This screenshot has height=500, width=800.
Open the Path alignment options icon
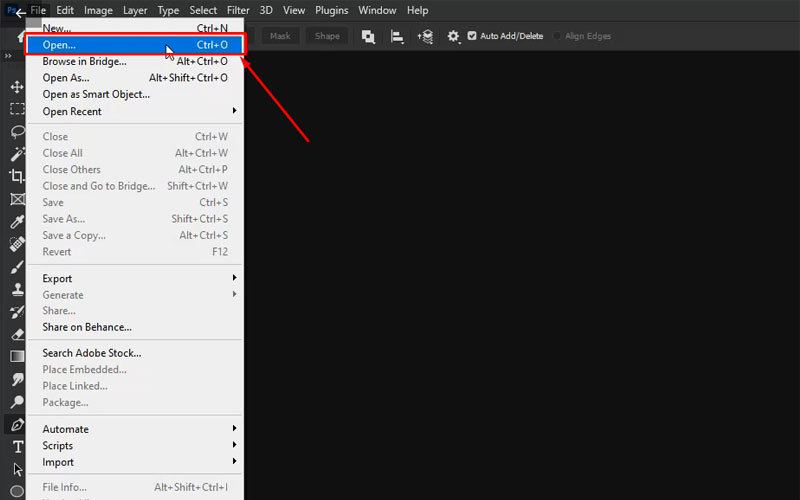397,36
